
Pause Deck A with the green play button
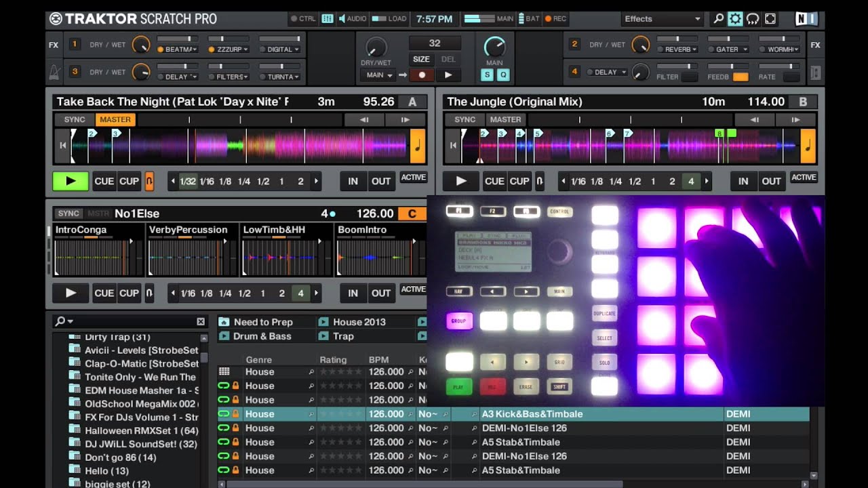(x=71, y=181)
